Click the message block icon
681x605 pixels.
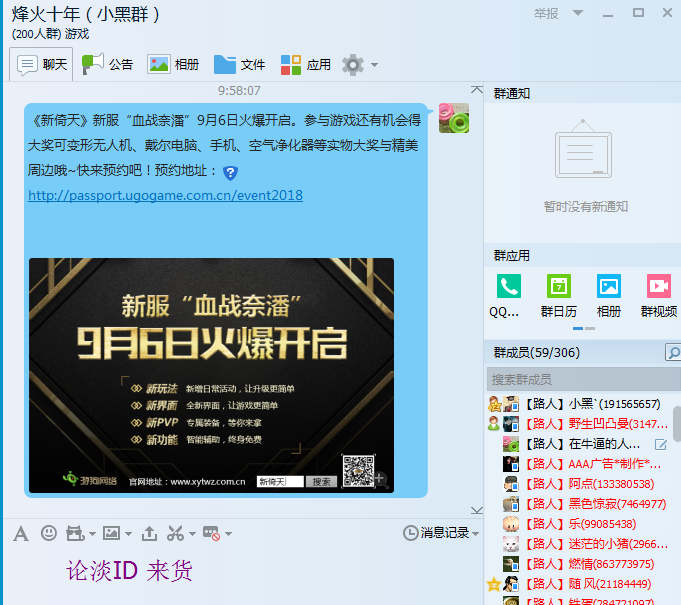tap(212, 533)
